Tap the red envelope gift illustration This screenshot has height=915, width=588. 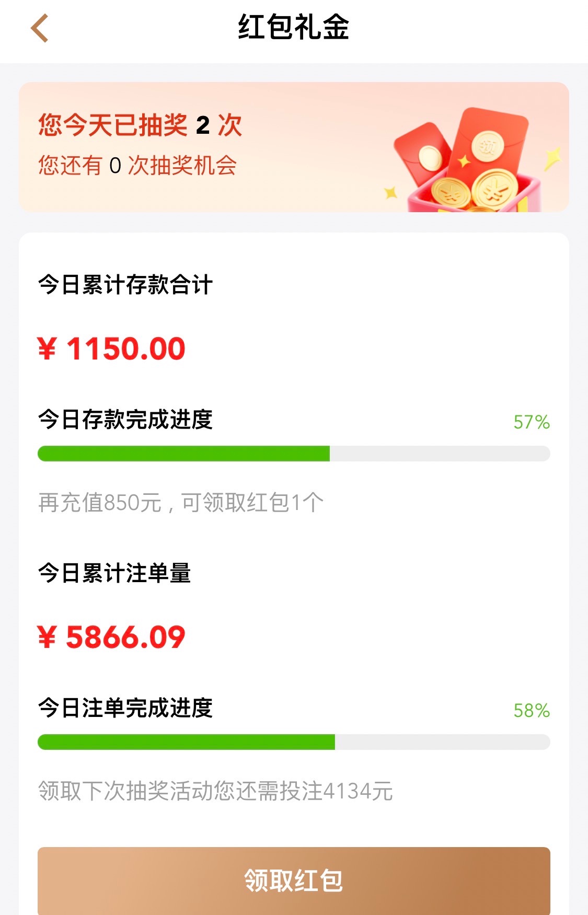point(468,159)
